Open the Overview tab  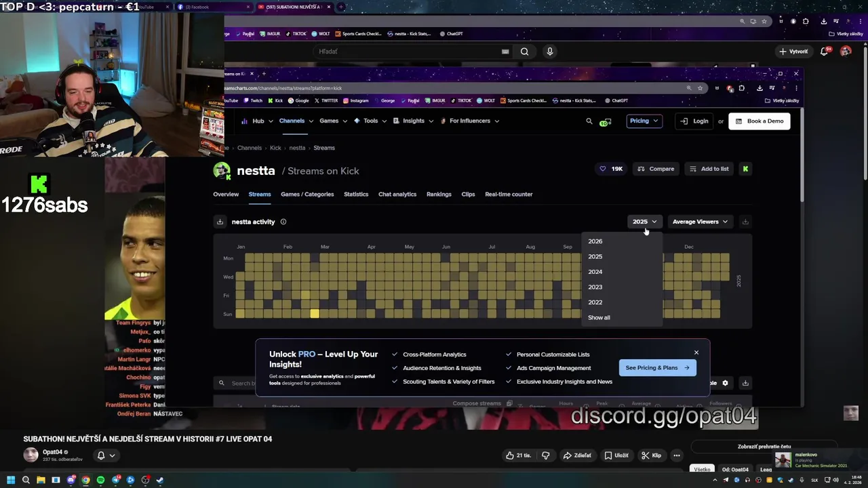click(x=226, y=195)
